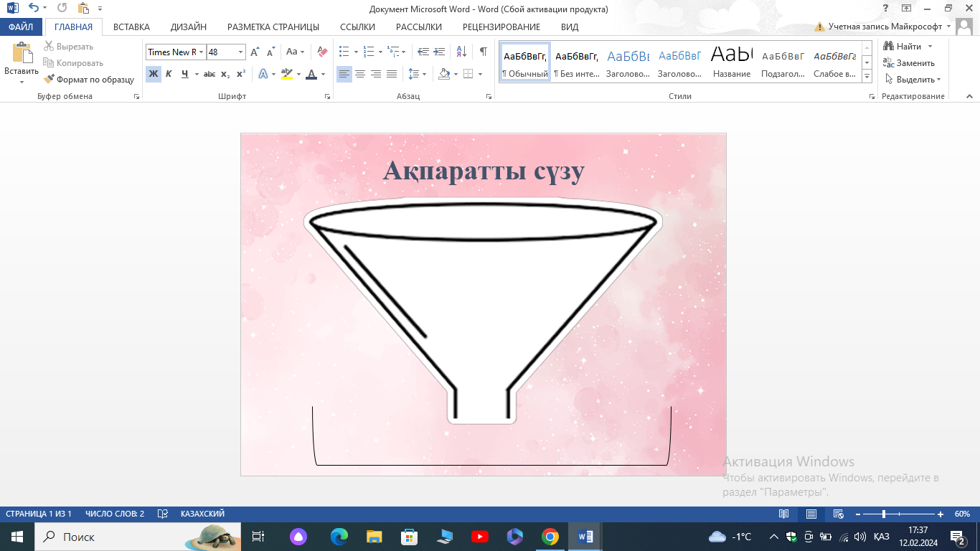Toggle Italic formatting button

pyautogui.click(x=169, y=74)
